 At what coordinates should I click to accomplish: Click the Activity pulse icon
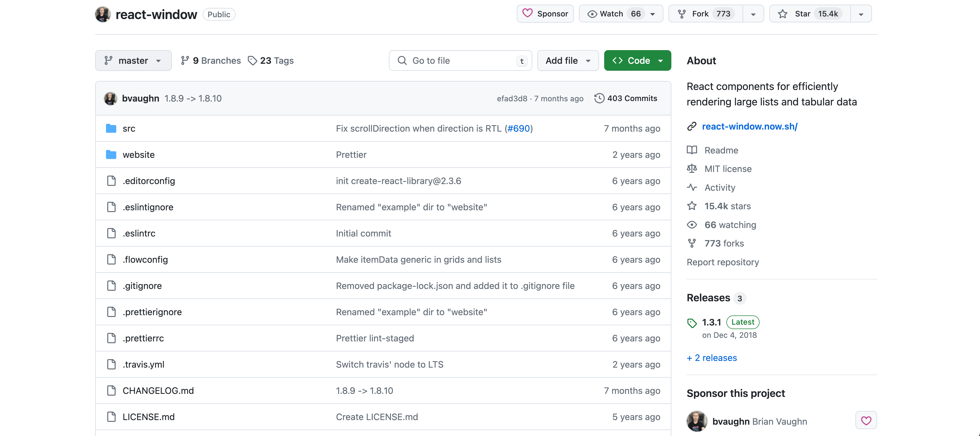[x=692, y=187]
